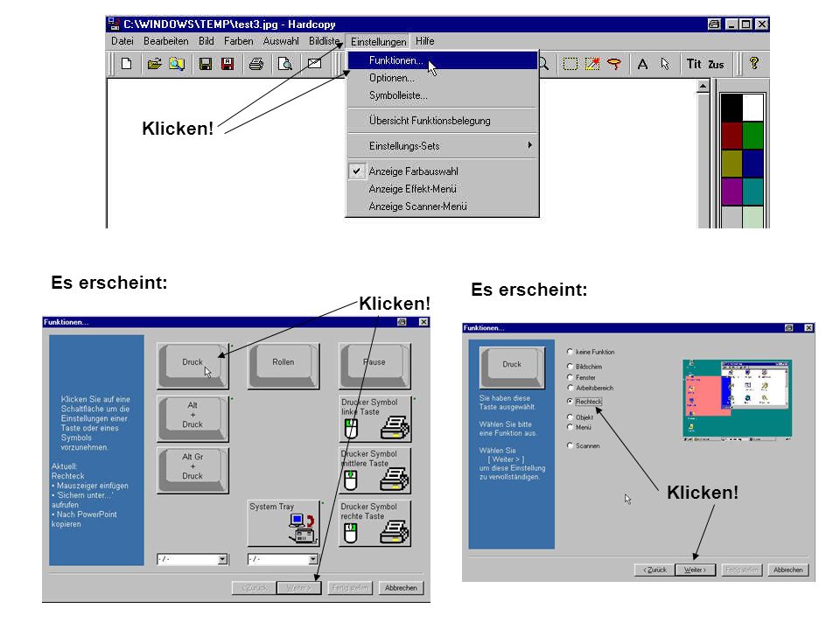Image resolution: width=840 pixels, height=630 pixels.
Task: Click the Tit toolbar button
Action: pos(694,64)
